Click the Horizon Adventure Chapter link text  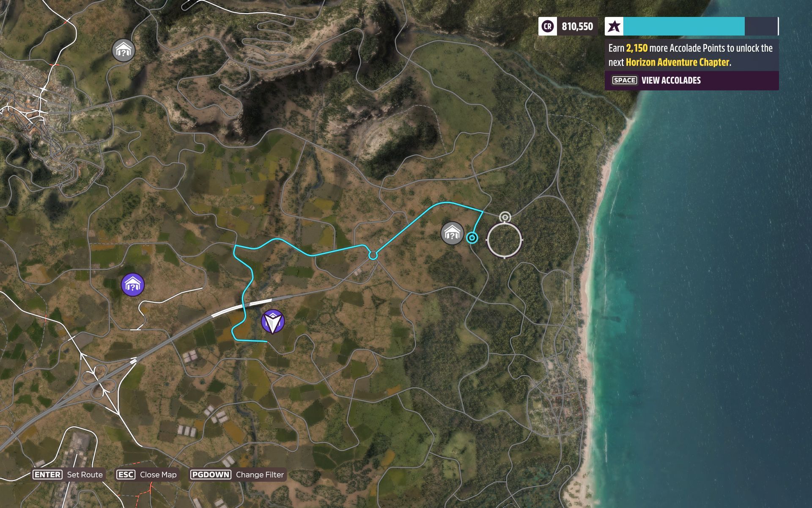[678, 62]
